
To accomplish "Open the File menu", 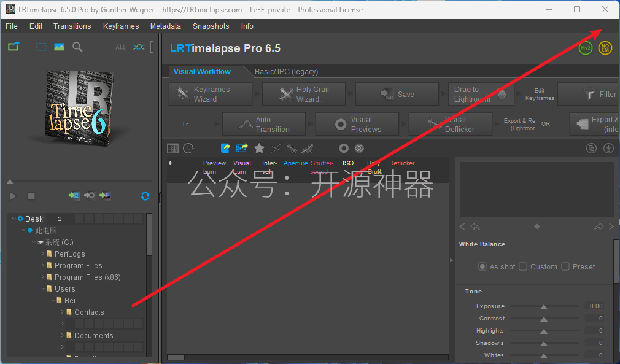I will [x=12, y=26].
